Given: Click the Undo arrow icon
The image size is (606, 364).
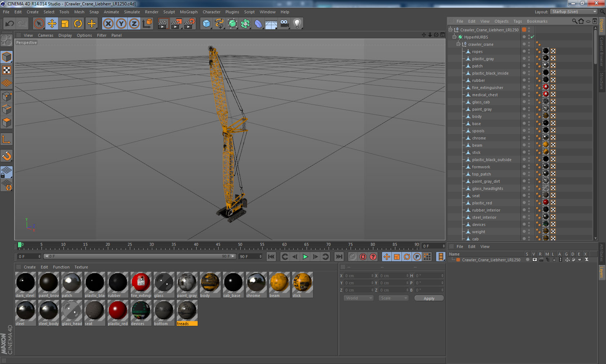Looking at the screenshot, I should click(x=10, y=24).
